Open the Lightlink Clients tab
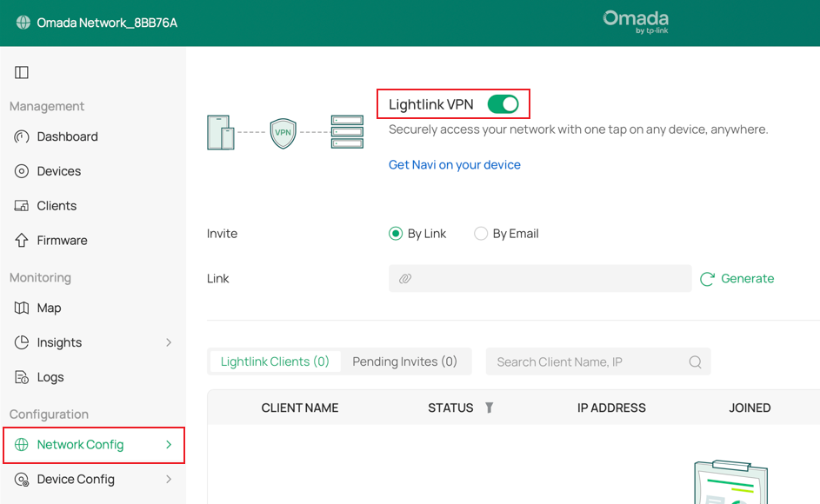Image resolution: width=820 pixels, height=504 pixels. click(275, 361)
